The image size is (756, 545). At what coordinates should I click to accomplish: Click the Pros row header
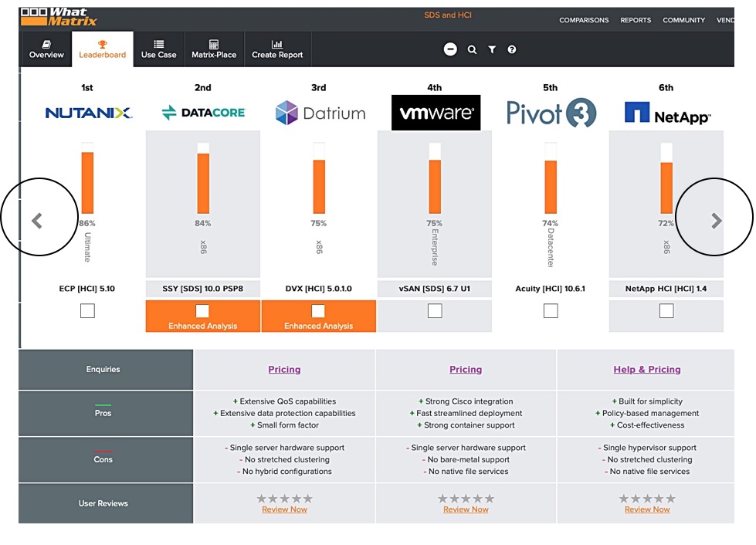(x=106, y=414)
